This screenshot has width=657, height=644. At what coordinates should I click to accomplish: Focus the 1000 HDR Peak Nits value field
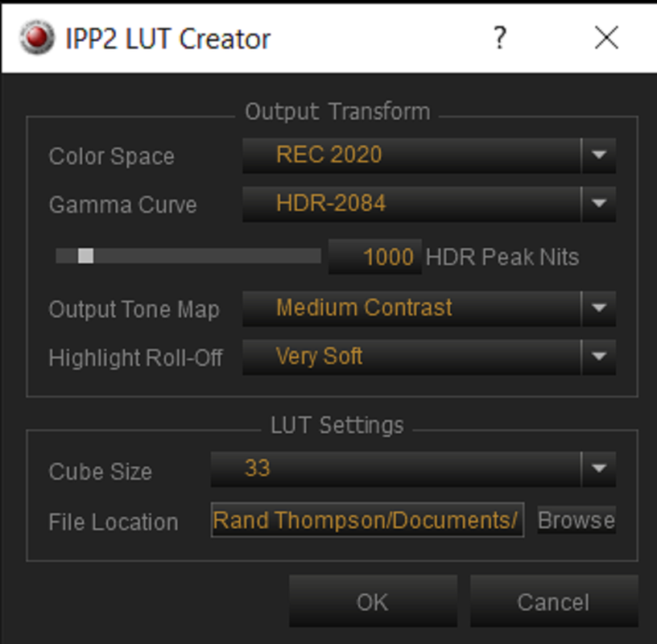pos(375,257)
